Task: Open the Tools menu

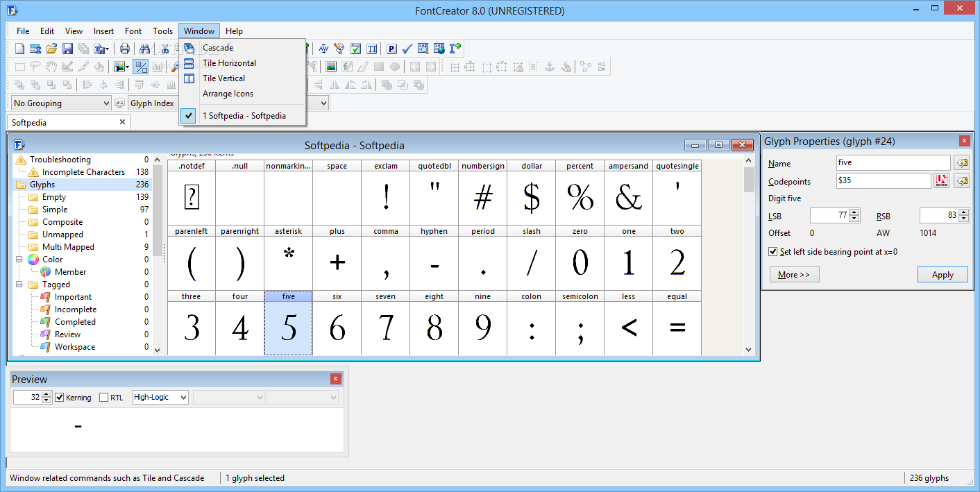Action: click(163, 31)
